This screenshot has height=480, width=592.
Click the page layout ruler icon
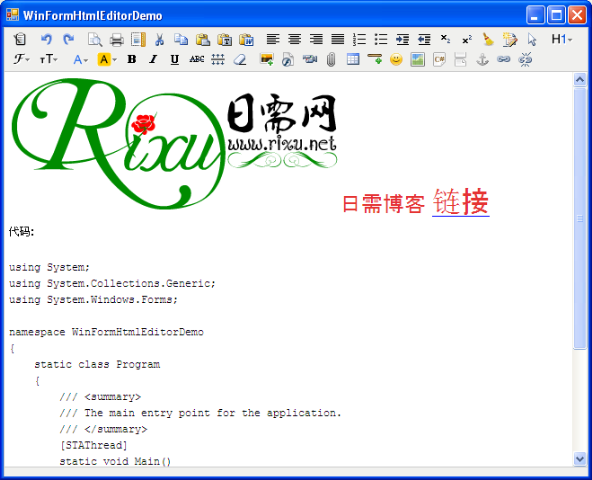tap(138, 39)
